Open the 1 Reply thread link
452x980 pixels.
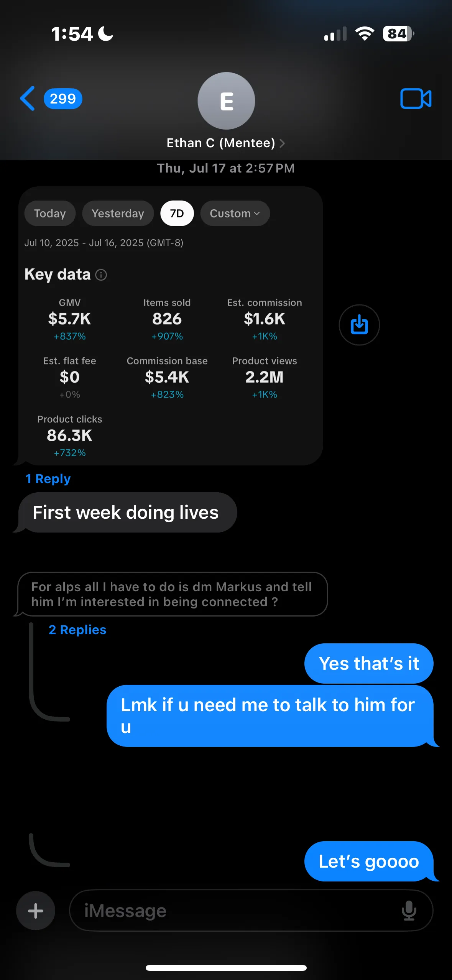48,478
